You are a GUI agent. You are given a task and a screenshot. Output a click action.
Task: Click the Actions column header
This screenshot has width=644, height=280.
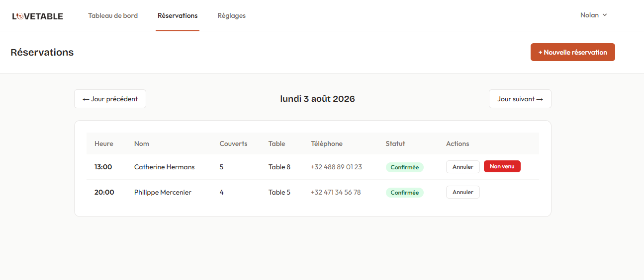(x=458, y=143)
